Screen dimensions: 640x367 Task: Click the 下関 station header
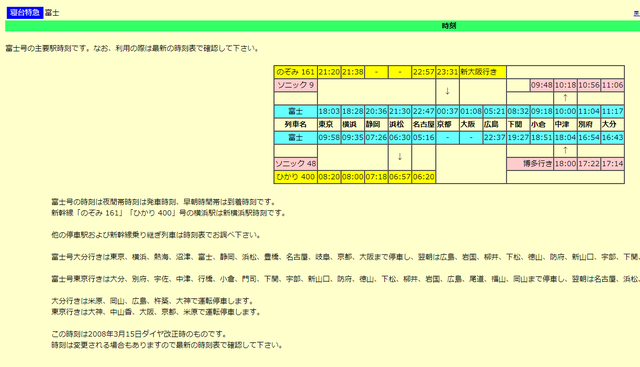[518, 124]
